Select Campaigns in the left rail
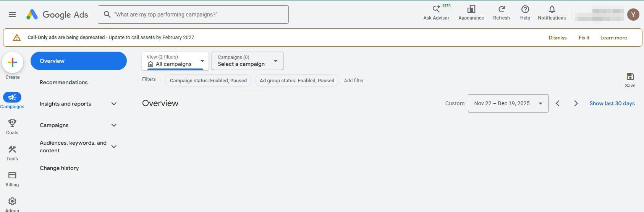The image size is (644, 212). [12, 101]
